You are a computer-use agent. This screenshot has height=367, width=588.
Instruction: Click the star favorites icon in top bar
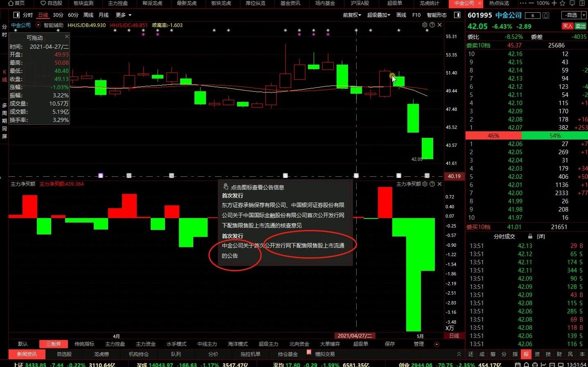coord(563,3)
